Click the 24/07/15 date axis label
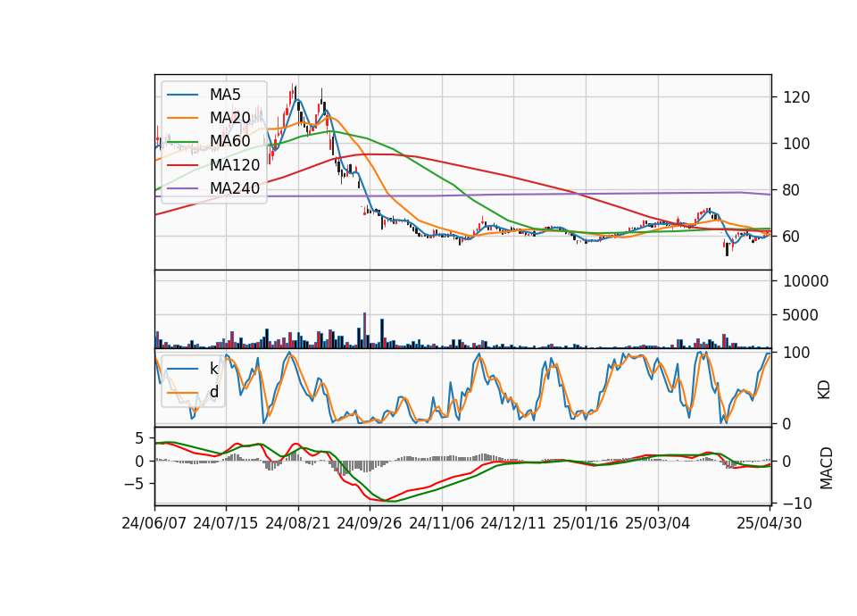Viewport: 857px width, 616px height. pos(226,523)
